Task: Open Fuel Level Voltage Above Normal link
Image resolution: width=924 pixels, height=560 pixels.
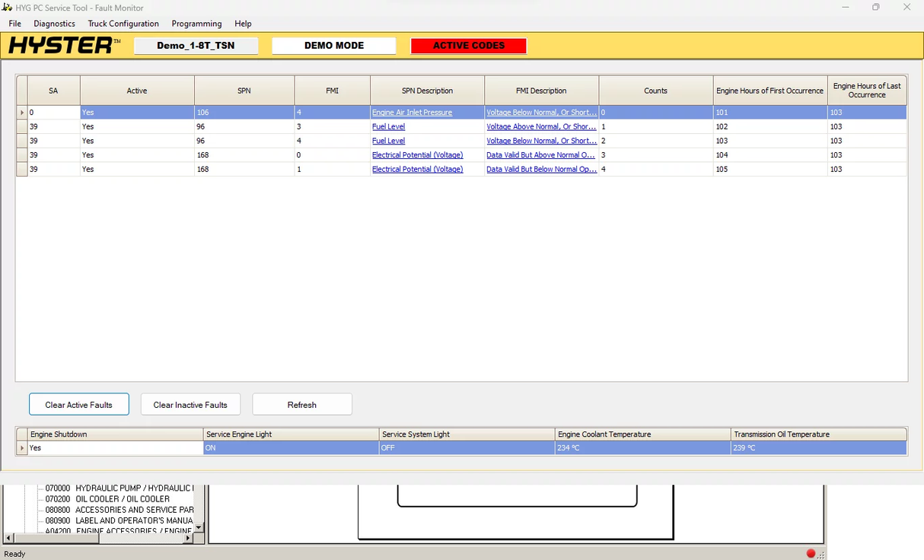Action: pyautogui.click(x=540, y=127)
